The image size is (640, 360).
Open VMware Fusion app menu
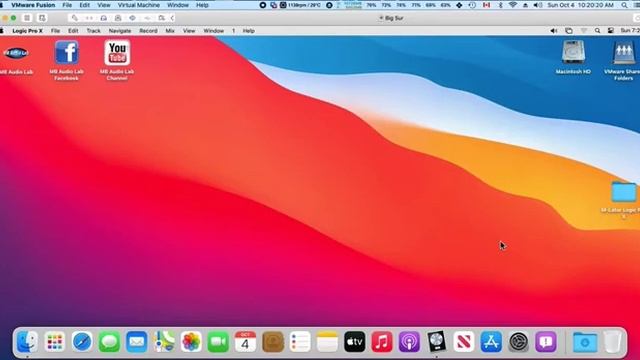pos(33,5)
